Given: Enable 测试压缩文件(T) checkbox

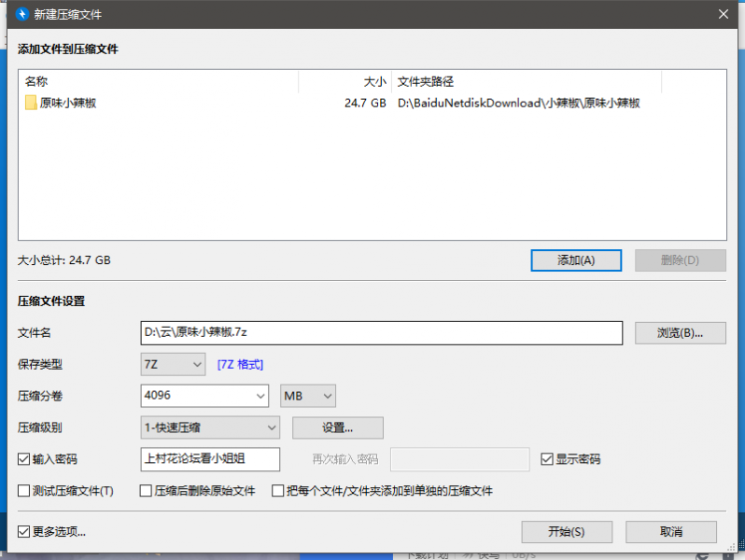Looking at the screenshot, I should [24, 491].
